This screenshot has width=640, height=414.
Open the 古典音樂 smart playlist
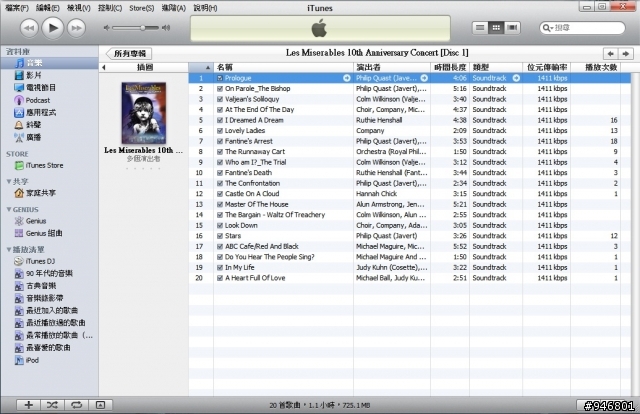(x=35, y=285)
